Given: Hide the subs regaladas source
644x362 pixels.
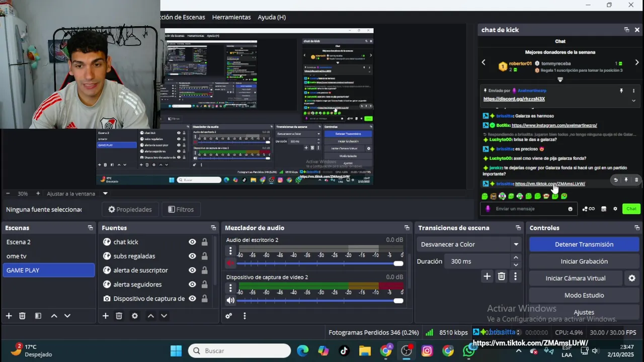Looking at the screenshot, I should pyautogui.click(x=192, y=256).
